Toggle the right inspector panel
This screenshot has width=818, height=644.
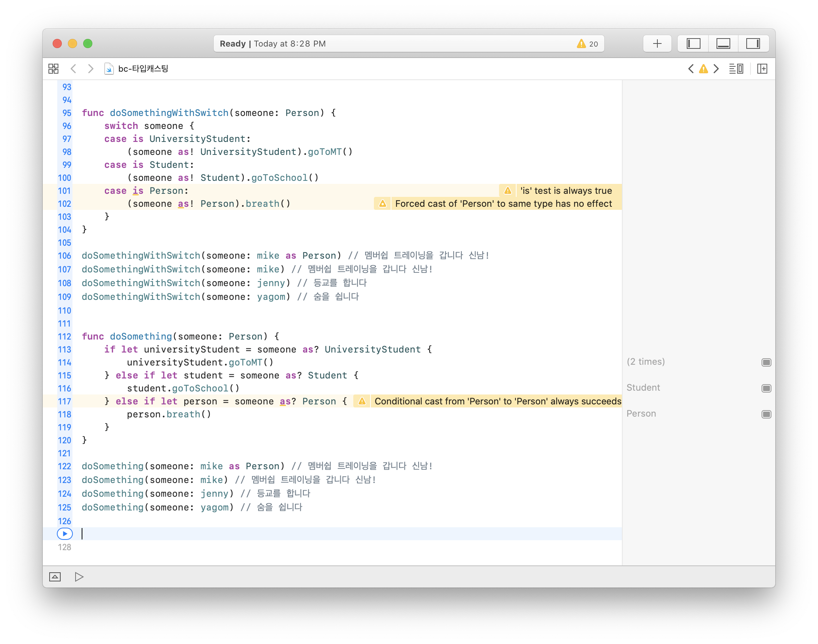point(753,43)
